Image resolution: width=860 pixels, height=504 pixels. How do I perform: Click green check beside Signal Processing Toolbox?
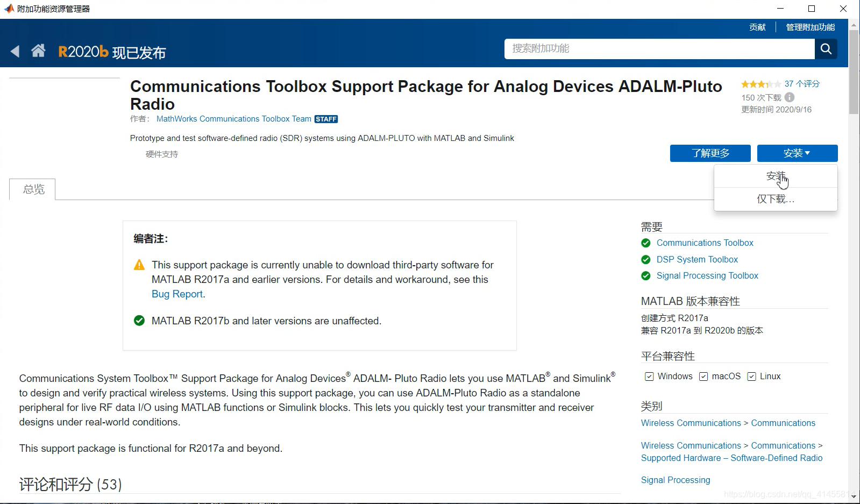pos(646,276)
